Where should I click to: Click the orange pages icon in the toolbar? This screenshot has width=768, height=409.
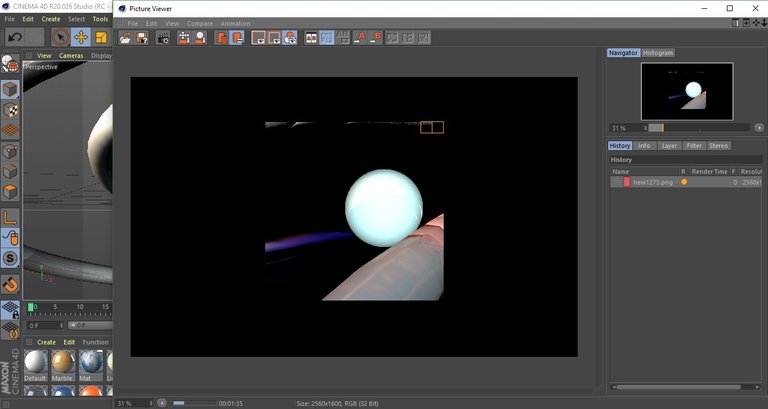pos(222,38)
